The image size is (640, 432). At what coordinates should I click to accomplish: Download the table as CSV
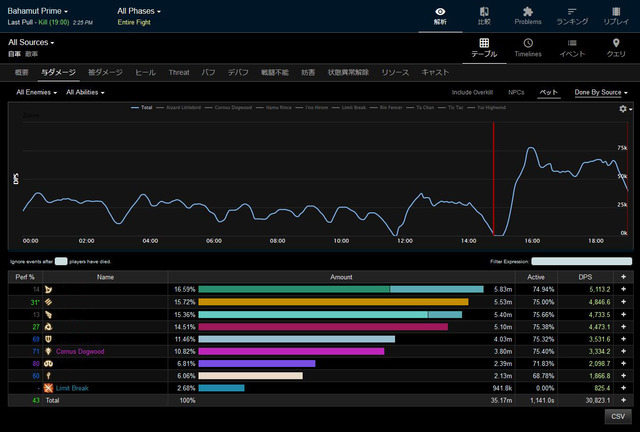coord(618,416)
